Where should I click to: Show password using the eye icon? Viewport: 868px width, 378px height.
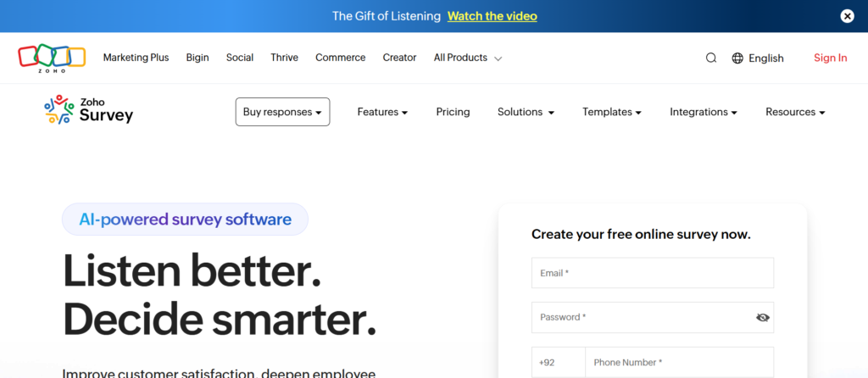point(762,318)
